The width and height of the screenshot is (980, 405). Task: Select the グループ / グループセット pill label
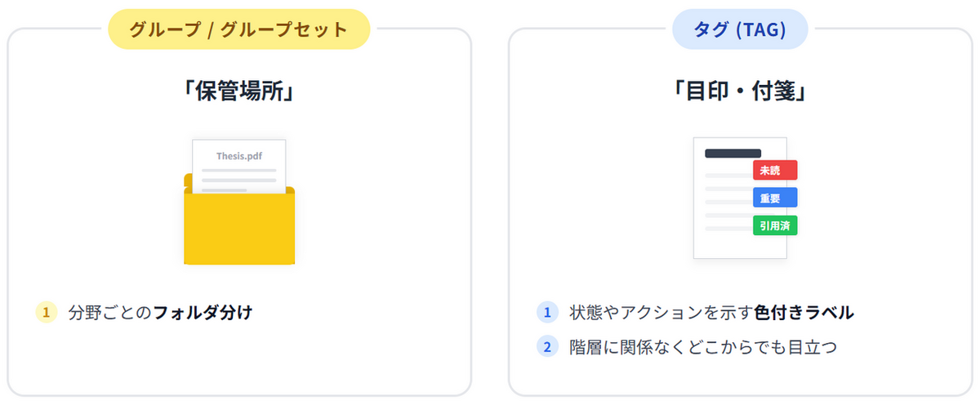click(x=239, y=29)
